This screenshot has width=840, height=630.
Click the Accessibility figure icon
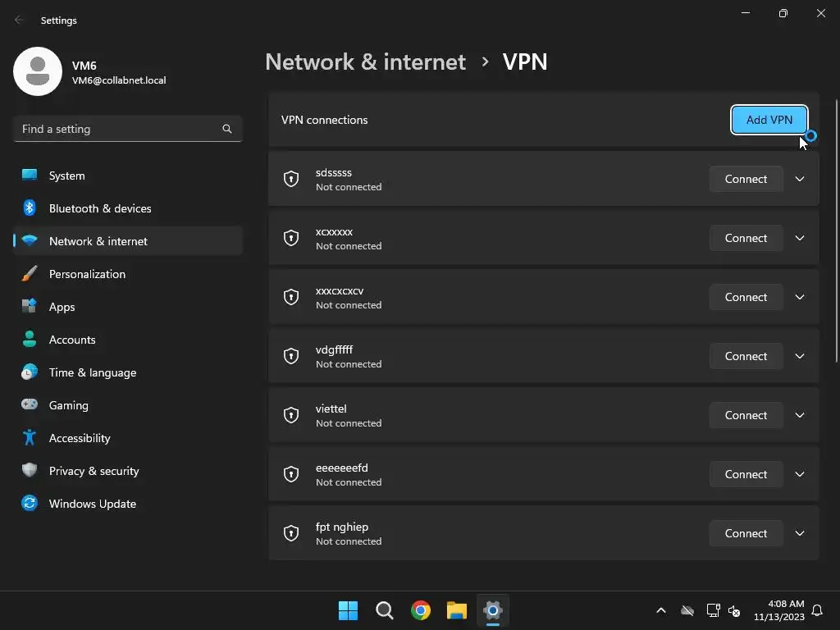(30, 438)
